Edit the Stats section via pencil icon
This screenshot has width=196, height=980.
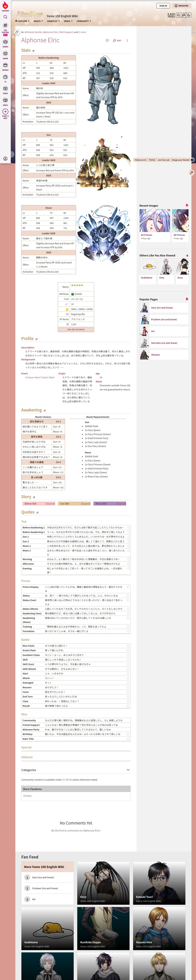coord(33,51)
